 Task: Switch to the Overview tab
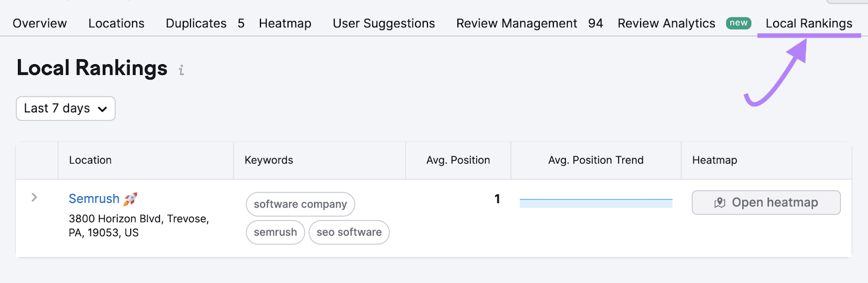coord(40,23)
